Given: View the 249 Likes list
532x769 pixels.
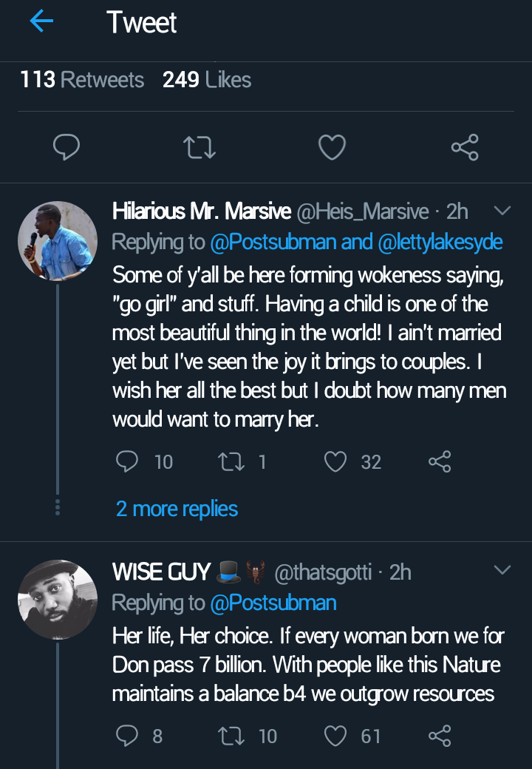Looking at the screenshot, I should point(207,80).
